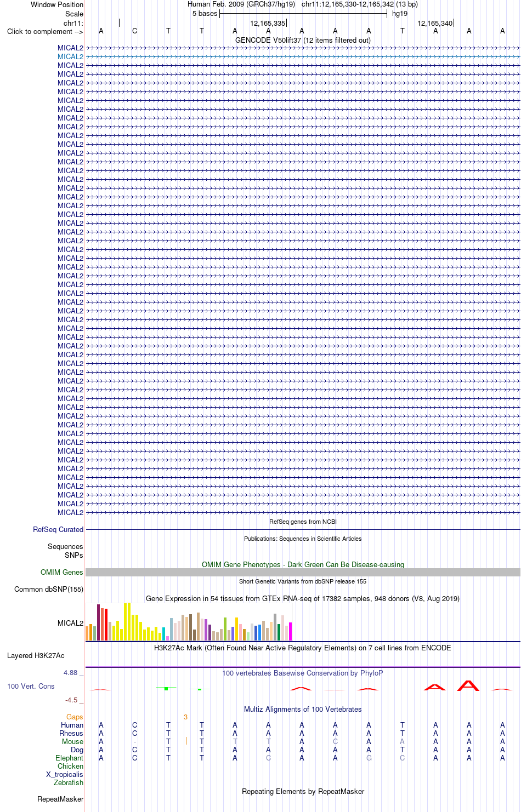Open the GENCODE V50lift37 track title
521x812 pixels.
[x=303, y=40]
